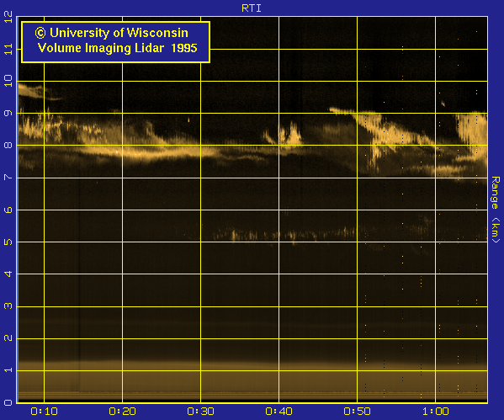Click the 8 km range label
504x420 pixels.
(x=8, y=146)
